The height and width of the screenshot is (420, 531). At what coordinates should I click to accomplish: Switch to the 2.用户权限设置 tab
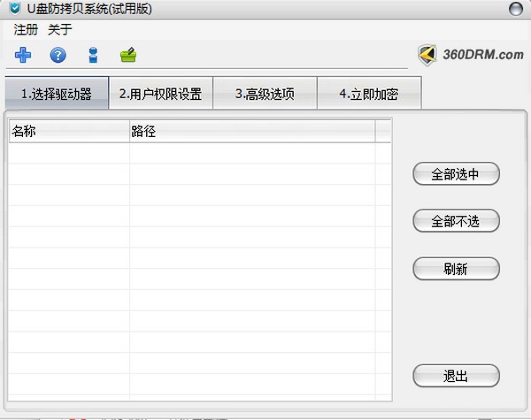161,94
